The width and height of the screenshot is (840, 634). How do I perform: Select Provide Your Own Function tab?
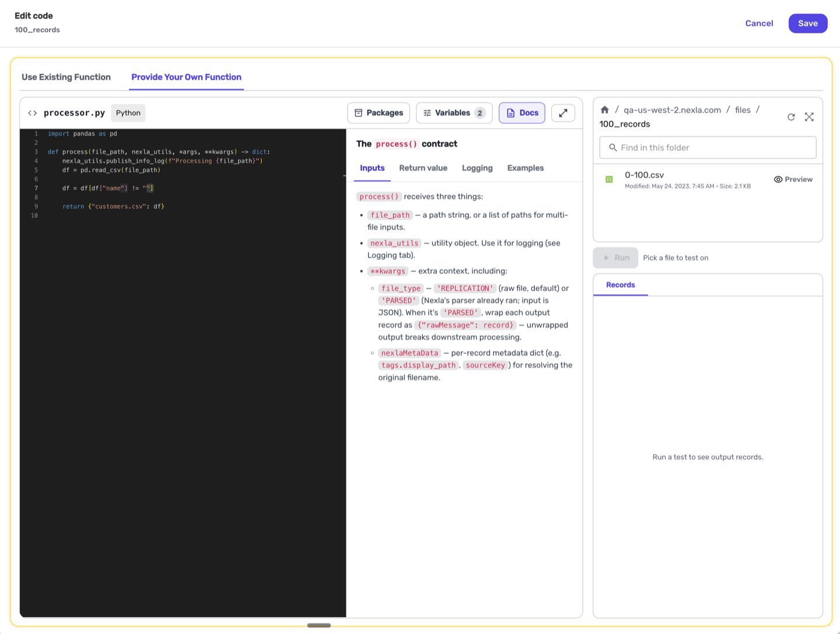[186, 77]
